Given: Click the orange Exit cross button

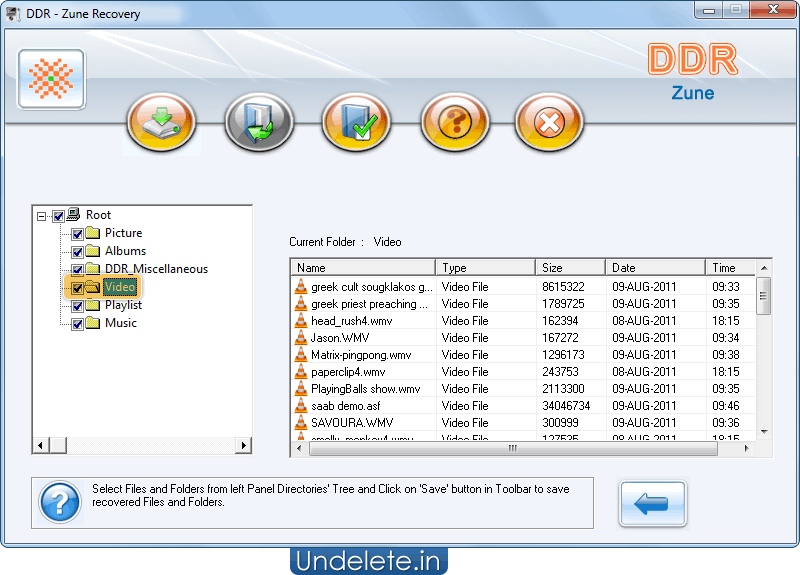Looking at the screenshot, I should pos(549,122).
